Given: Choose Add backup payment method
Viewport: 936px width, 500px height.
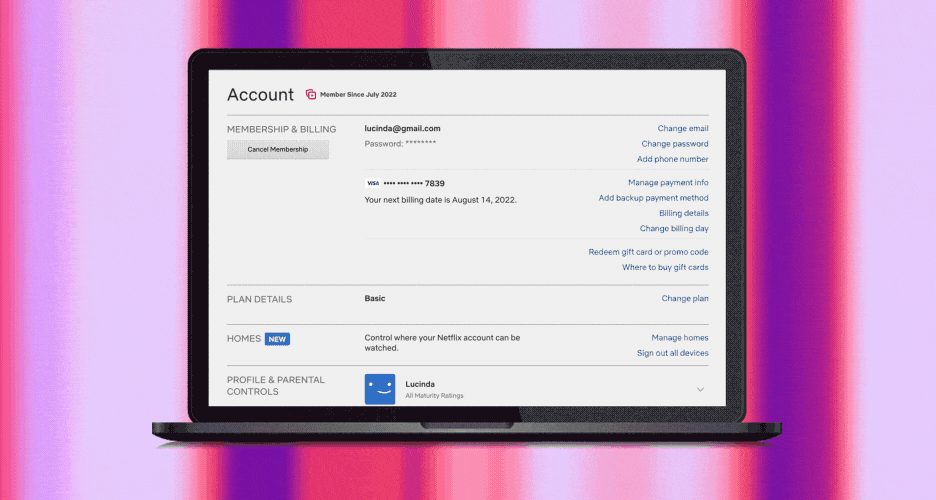Looking at the screenshot, I should coord(653,198).
